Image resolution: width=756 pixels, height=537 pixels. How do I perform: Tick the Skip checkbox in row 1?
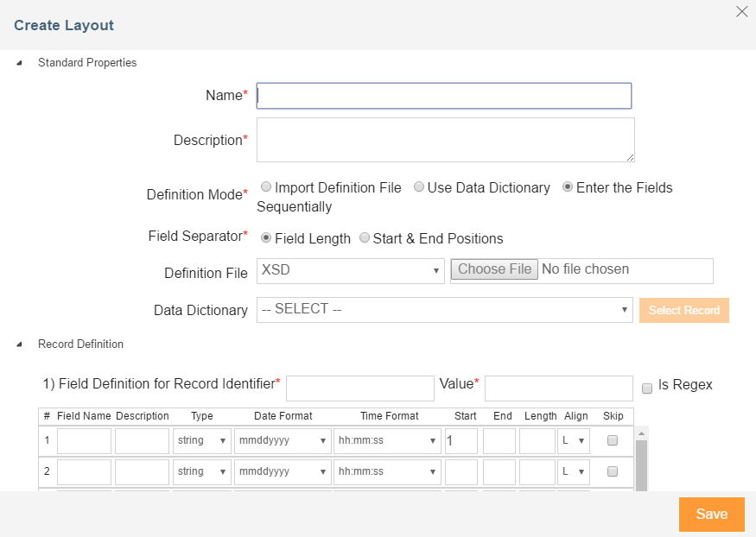click(613, 440)
